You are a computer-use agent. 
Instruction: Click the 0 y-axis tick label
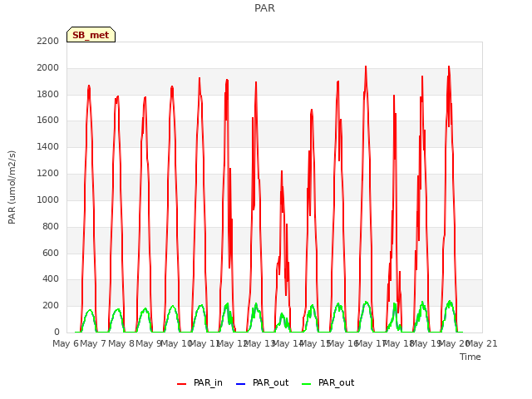pos(57,332)
